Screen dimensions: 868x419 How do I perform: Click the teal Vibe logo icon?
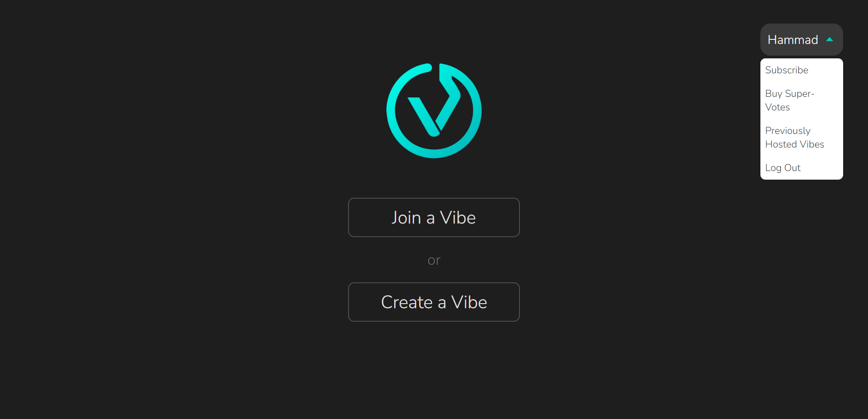(434, 111)
